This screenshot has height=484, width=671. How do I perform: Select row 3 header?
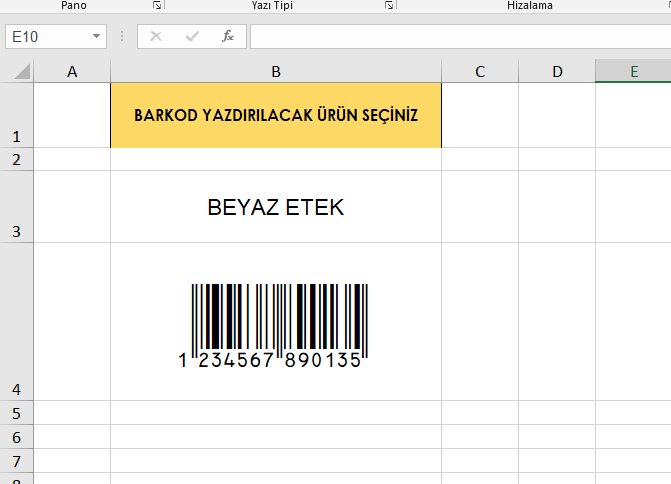[x=16, y=207]
